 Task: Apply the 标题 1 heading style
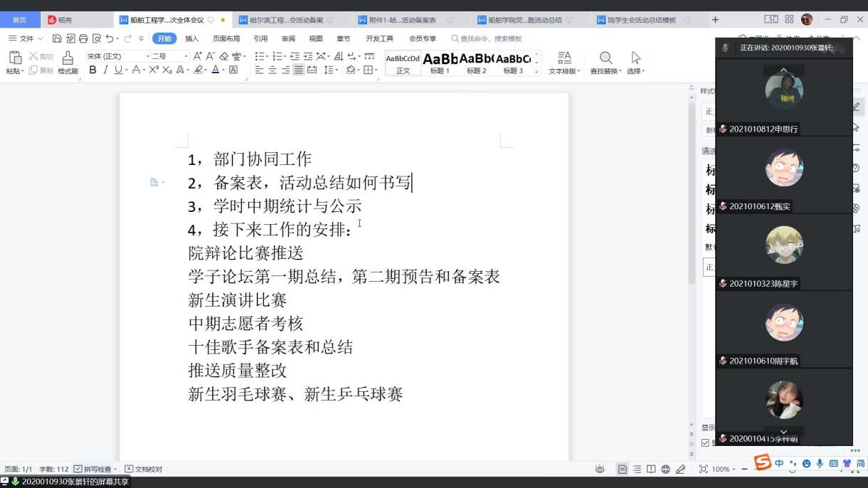(x=440, y=63)
